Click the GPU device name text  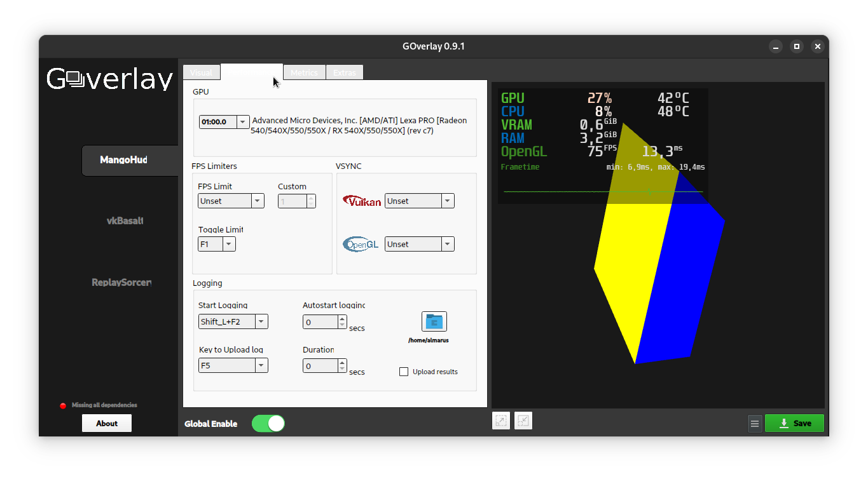(x=359, y=126)
